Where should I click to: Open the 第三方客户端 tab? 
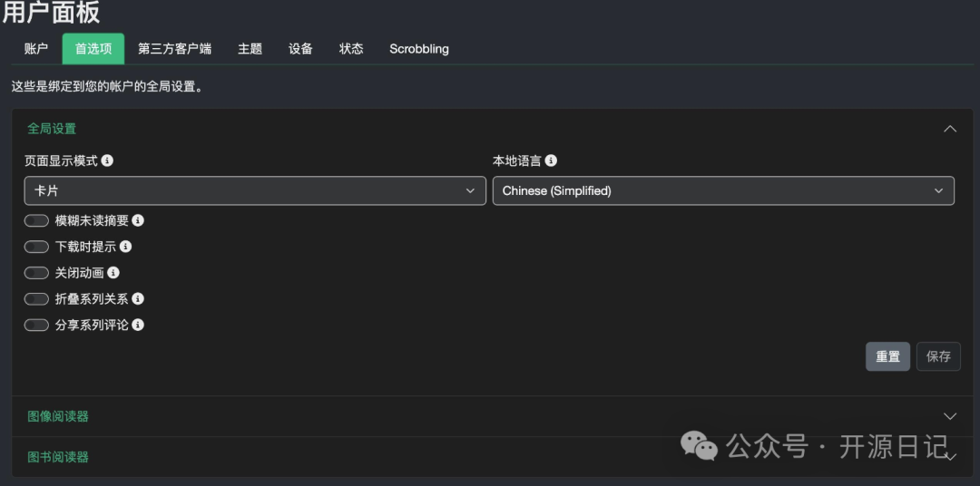pyautogui.click(x=174, y=49)
